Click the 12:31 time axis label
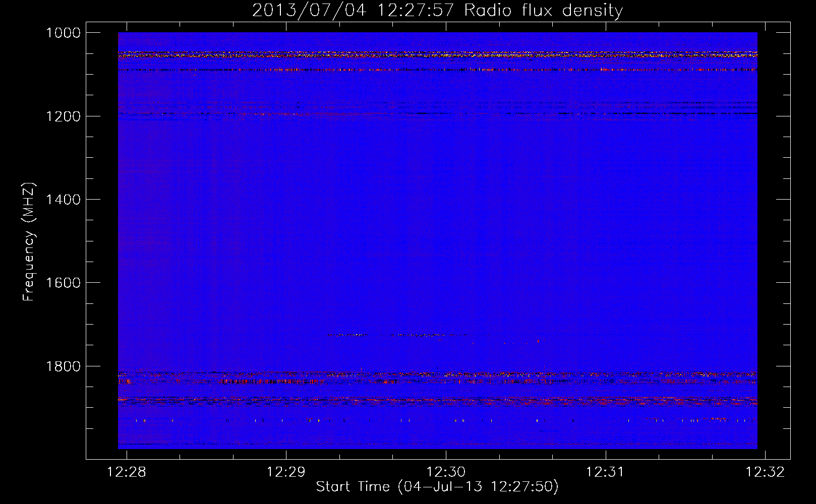 [x=605, y=472]
